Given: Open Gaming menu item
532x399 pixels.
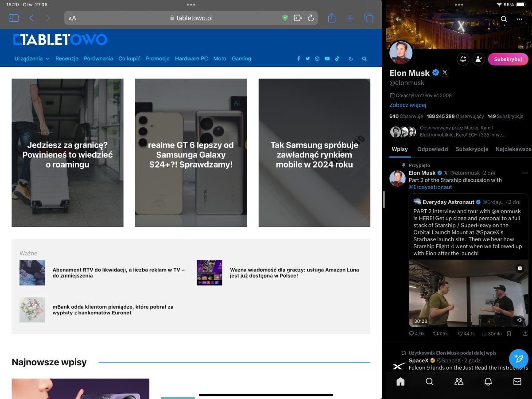Looking at the screenshot, I should pos(241,59).
